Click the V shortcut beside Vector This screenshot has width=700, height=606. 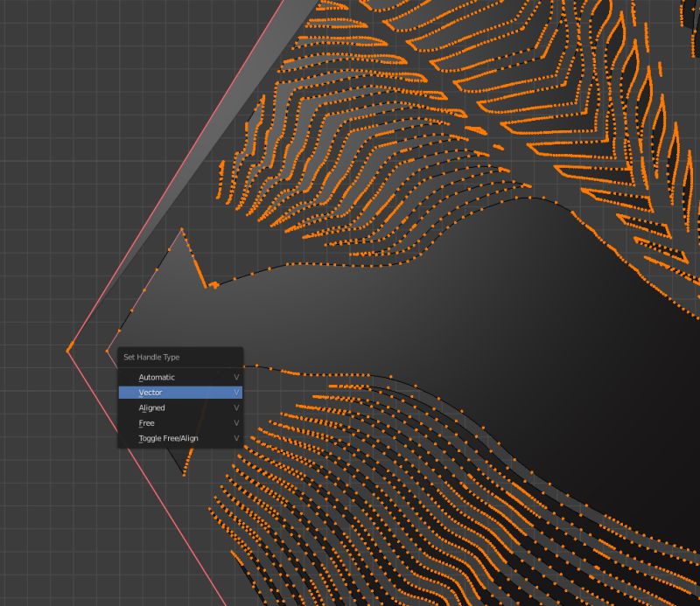(x=234, y=392)
